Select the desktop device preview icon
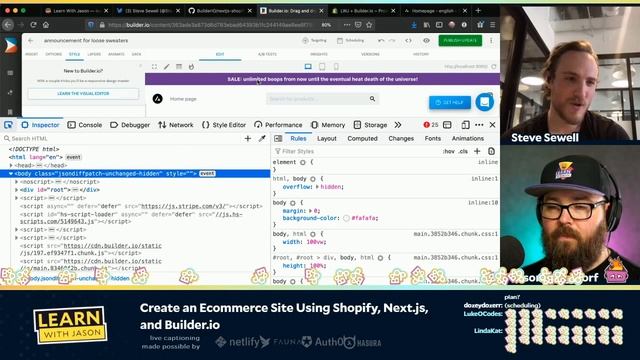640x360 pixels. coord(308,67)
